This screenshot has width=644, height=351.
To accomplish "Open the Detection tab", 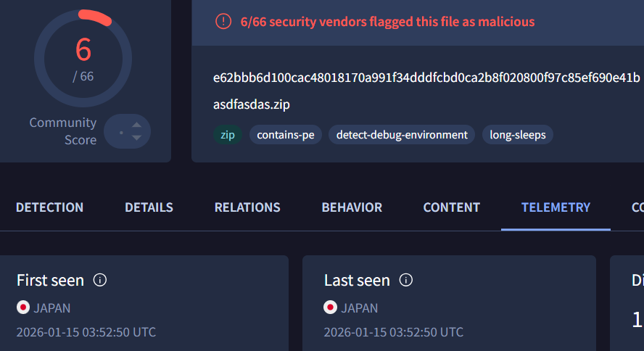I will [x=49, y=207].
